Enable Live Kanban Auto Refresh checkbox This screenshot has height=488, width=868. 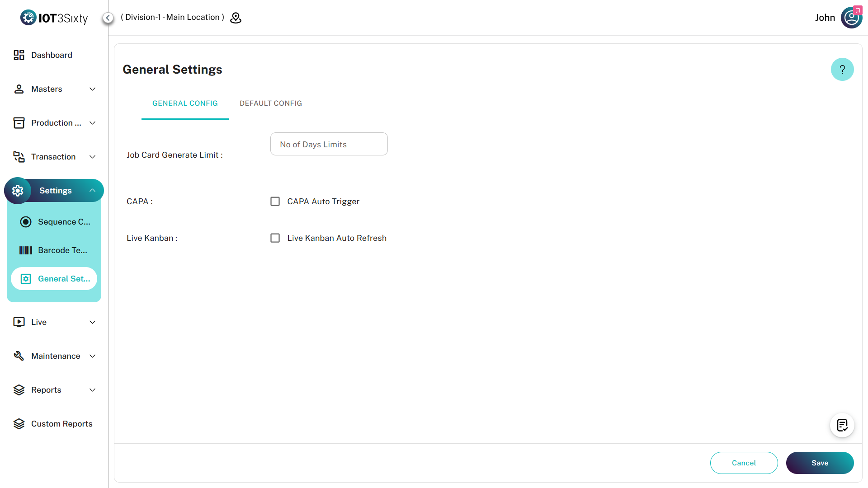[275, 238]
